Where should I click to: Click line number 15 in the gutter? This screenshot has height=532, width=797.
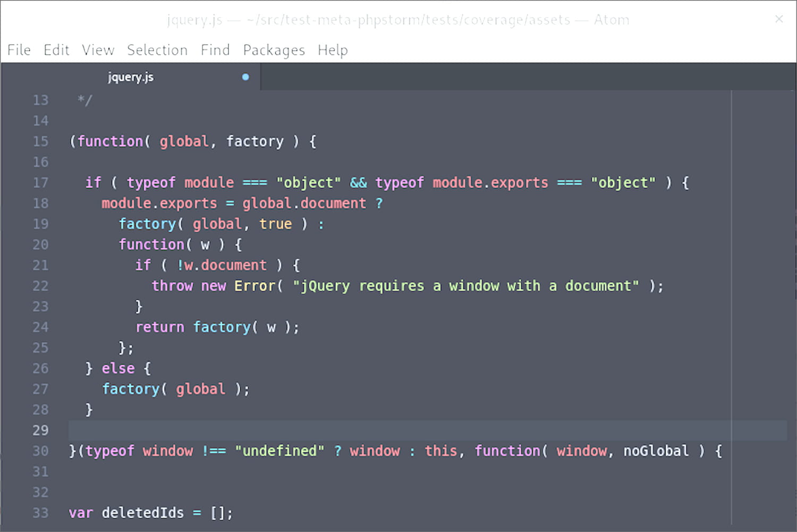coord(40,141)
